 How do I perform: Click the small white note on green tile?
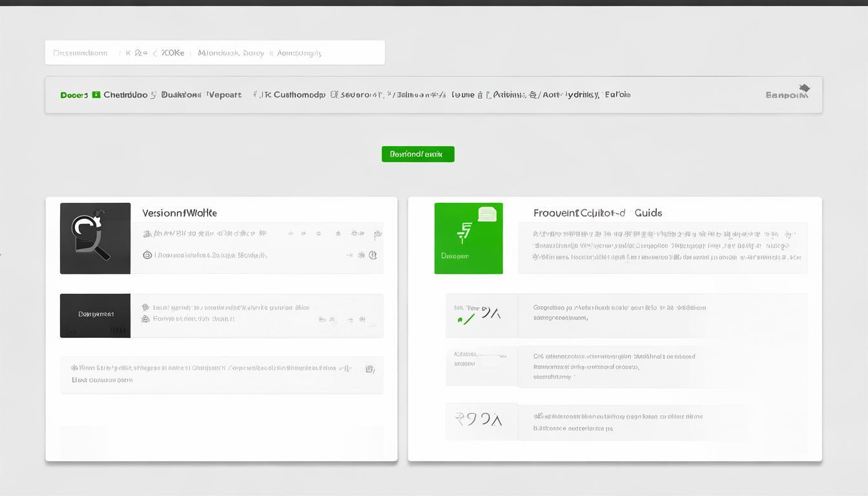click(487, 214)
